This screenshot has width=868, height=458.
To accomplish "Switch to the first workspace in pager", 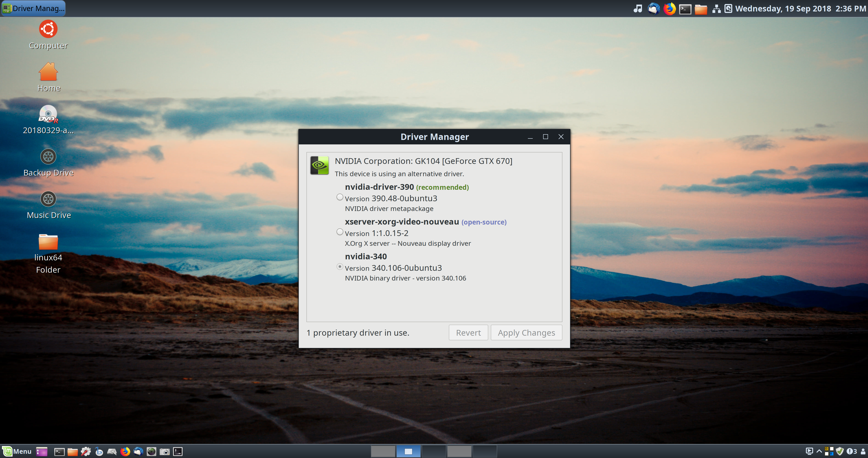I will [383, 451].
